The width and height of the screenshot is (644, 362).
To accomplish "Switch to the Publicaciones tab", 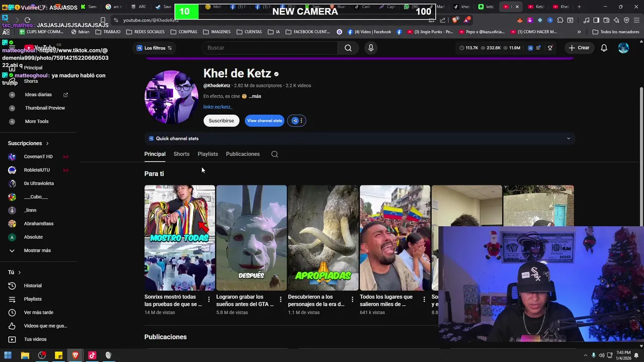I will pyautogui.click(x=243, y=154).
